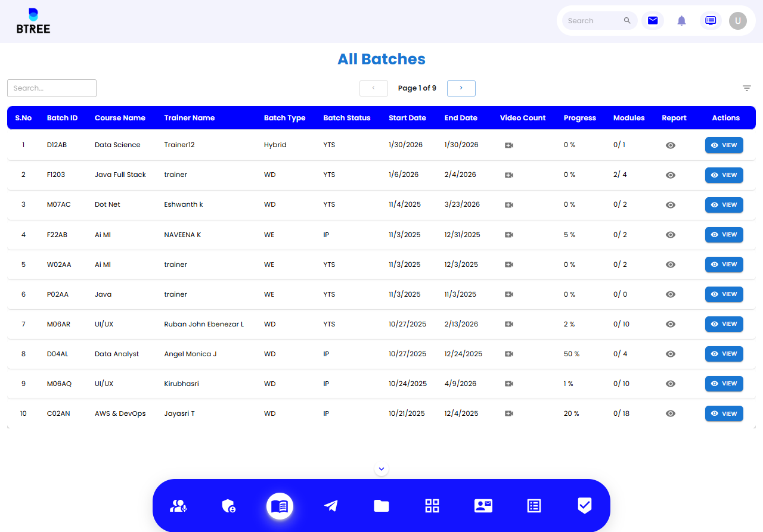Open report eye icon for batch M07AC

tap(671, 205)
